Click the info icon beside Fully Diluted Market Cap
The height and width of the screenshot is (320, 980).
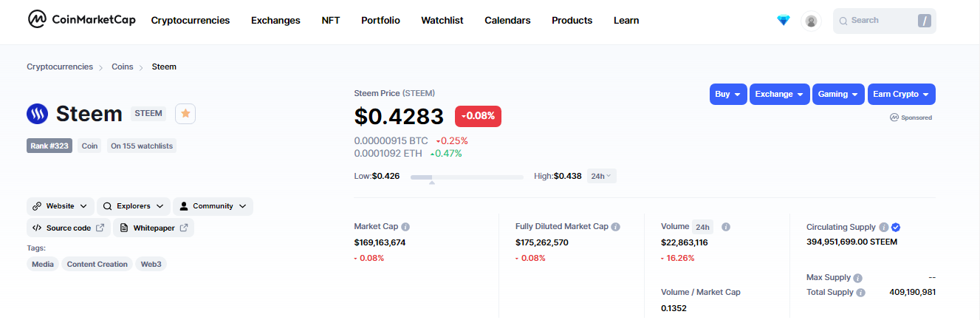click(616, 227)
